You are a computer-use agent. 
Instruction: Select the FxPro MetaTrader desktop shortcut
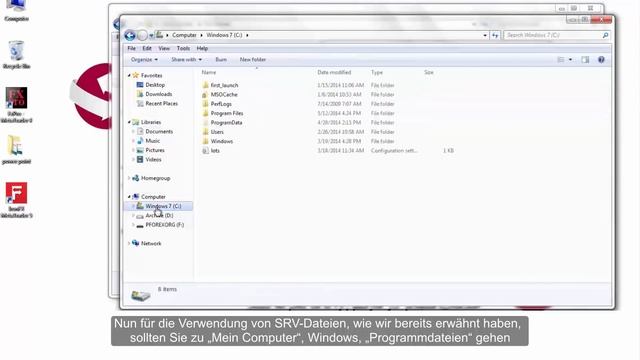coord(16,105)
